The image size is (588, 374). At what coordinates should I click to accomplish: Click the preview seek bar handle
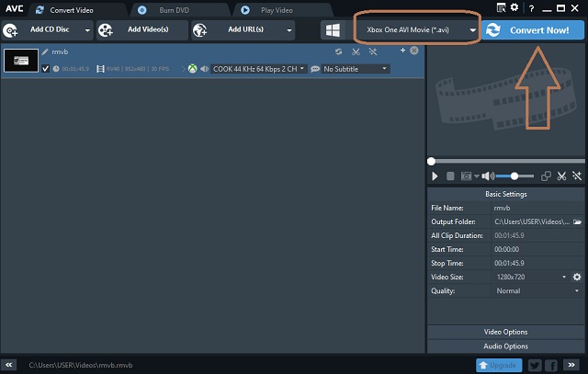point(431,162)
